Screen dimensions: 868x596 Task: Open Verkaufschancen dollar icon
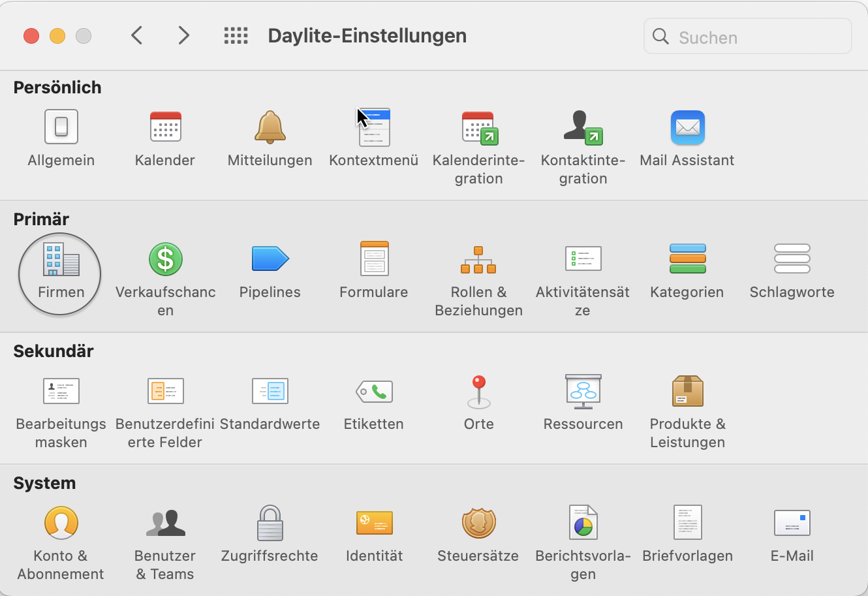(165, 259)
